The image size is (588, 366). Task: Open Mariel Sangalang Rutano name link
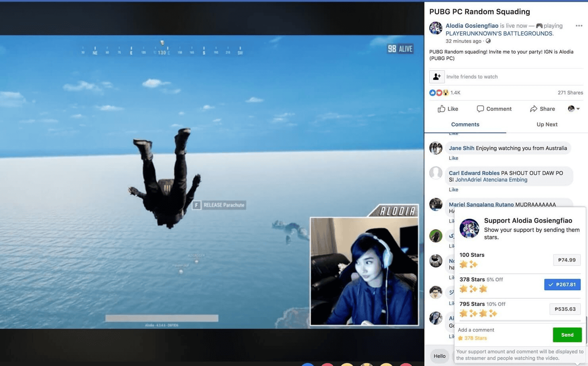[x=481, y=205]
